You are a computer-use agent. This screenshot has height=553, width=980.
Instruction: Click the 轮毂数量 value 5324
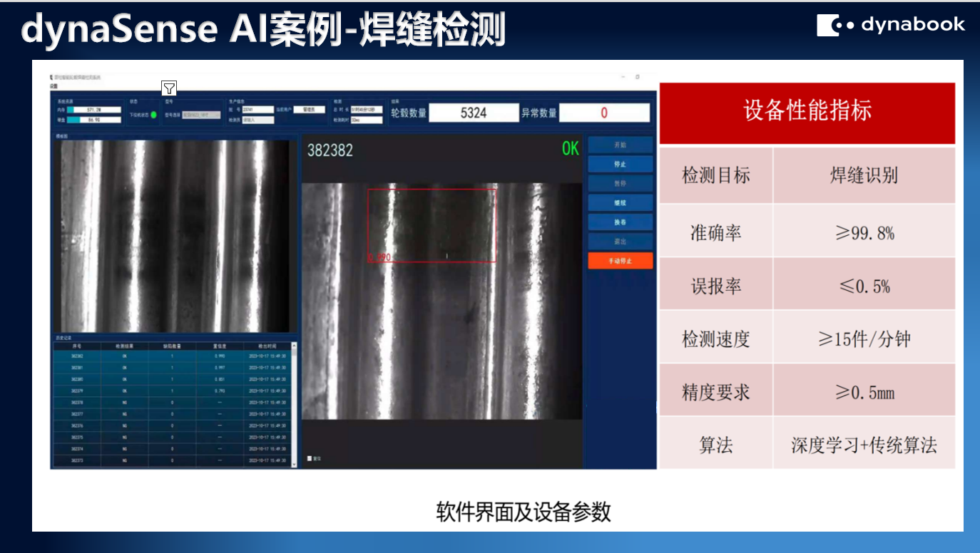[x=474, y=113]
